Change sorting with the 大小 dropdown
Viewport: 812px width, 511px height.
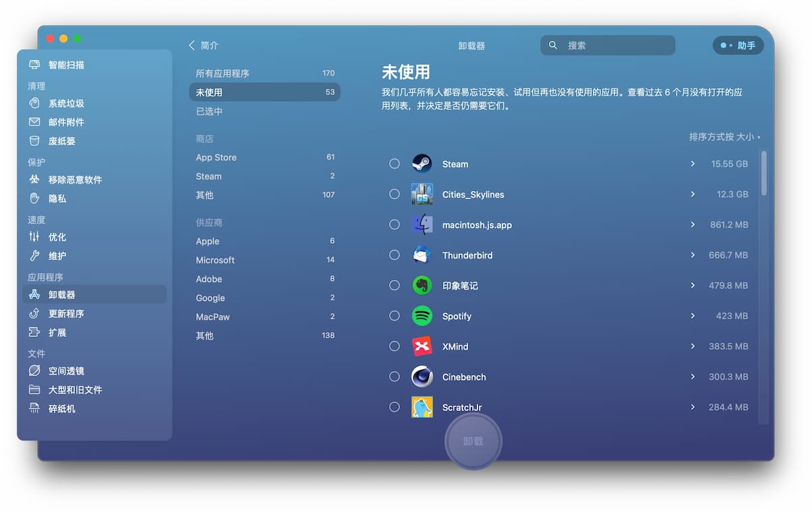pyautogui.click(x=741, y=136)
